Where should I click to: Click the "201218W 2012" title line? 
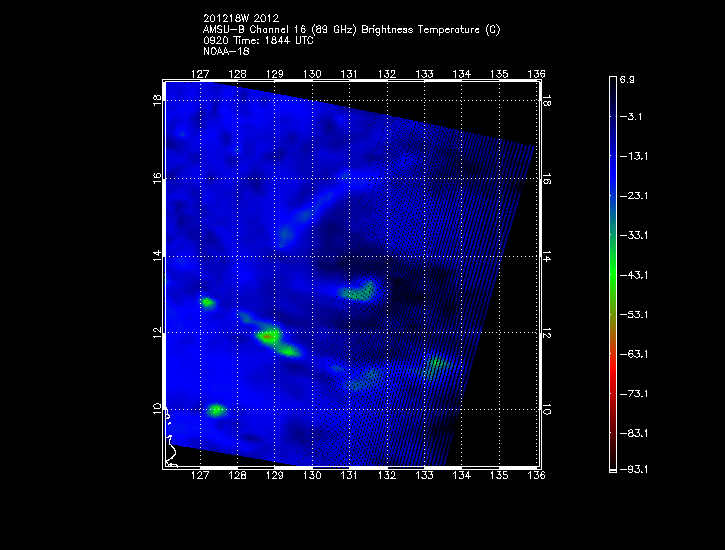click(x=241, y=18)
